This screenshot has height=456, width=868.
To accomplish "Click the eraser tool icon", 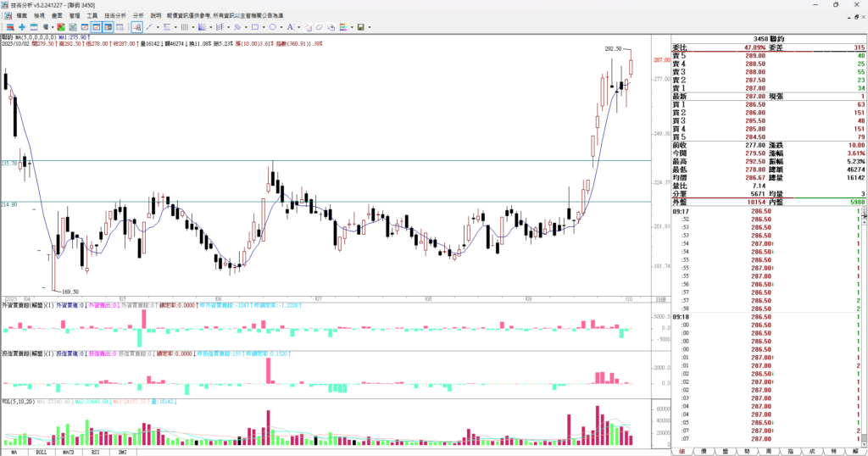I will 320,27.
